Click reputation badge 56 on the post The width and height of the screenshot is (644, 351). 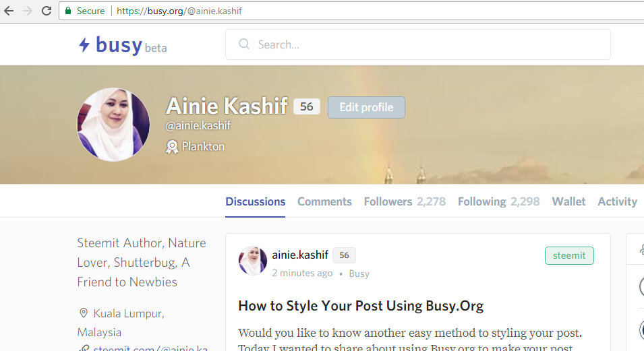click(344, 255)
